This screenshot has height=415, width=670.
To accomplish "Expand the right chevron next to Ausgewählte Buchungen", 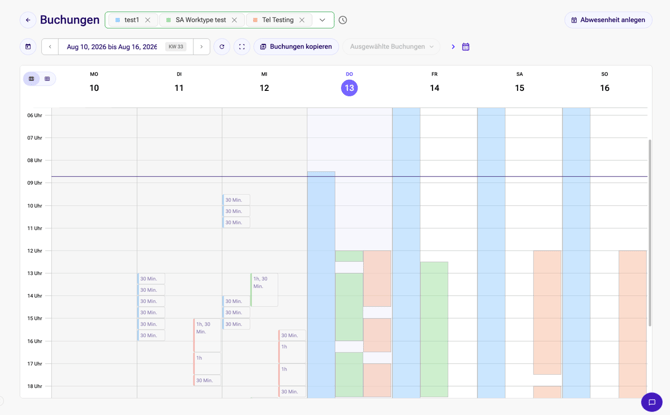I will (x=453, y=47).
